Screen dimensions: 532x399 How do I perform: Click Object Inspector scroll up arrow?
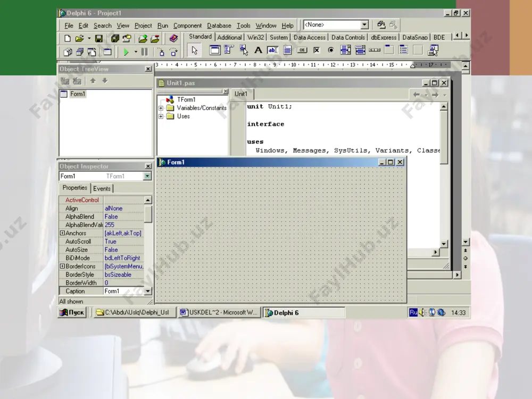[x=148, y=200]
